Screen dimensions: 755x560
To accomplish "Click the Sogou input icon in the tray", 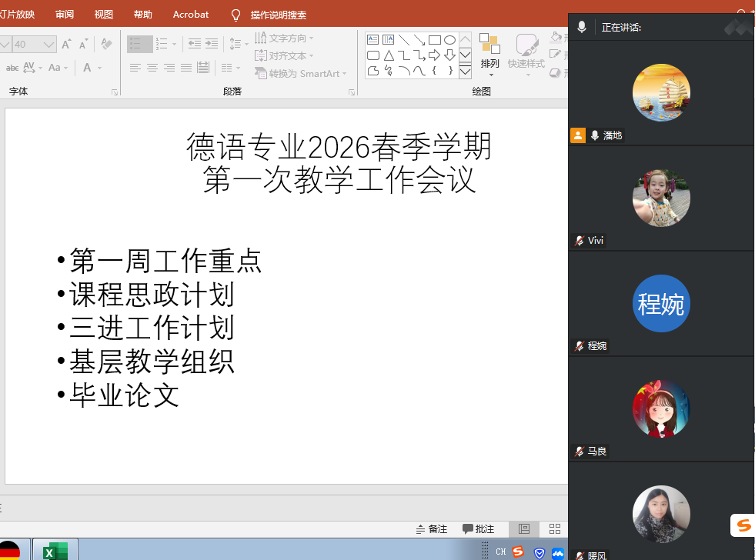I will [518, 552].
